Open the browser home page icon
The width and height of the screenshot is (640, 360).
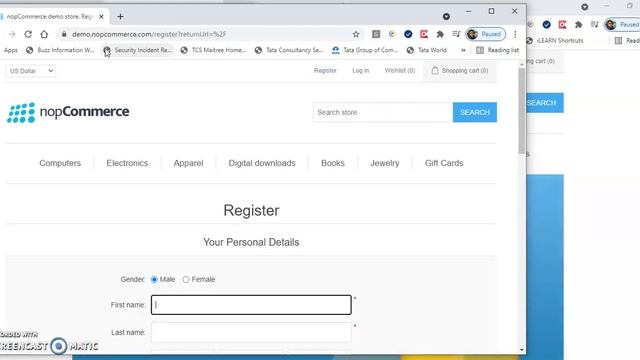pos(44,34)
